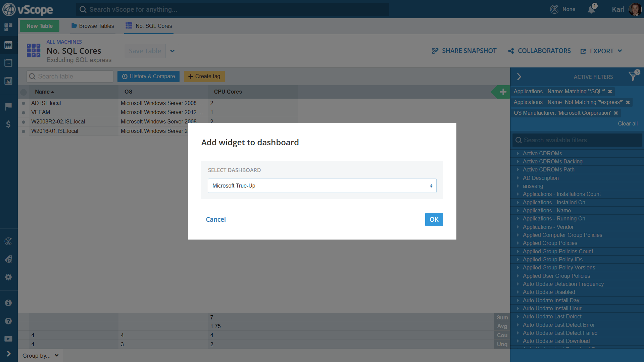Image resolution: width=644 pixels, height=362 pixels.
Task: Open the flag tracker icon in sidebar
Action: click(8, 106)
